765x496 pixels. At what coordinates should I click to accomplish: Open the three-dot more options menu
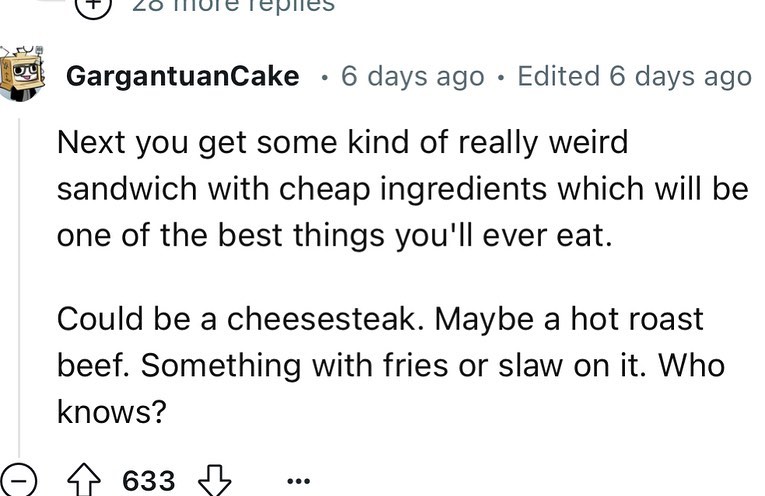click(296, 481)
